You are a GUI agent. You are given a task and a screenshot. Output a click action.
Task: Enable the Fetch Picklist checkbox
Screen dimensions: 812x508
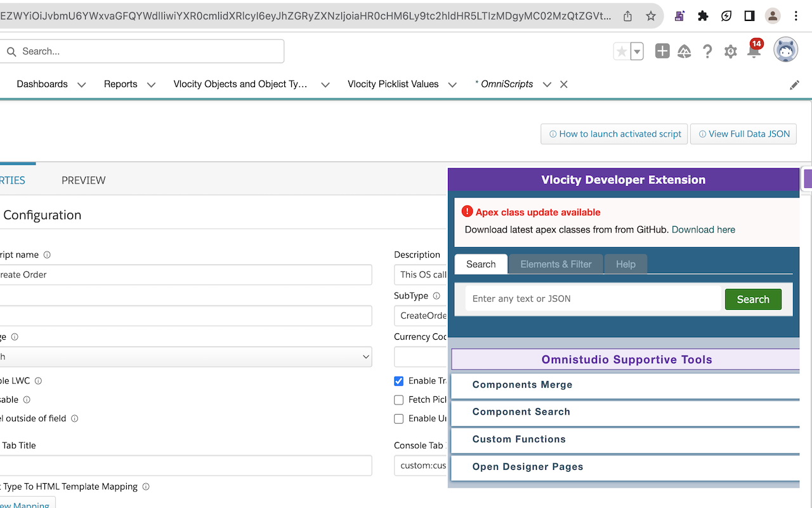[x=398, y=399]
